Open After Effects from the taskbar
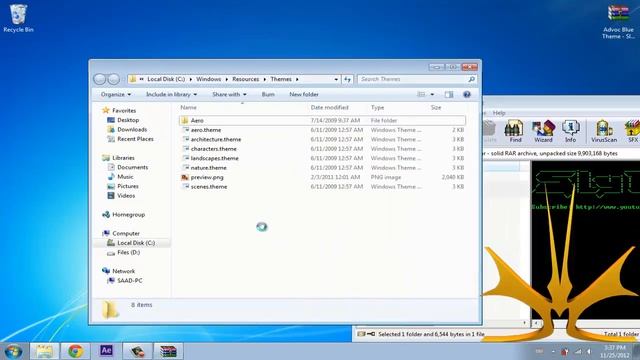This screenshot has height=360, width=640. (107, 351)
